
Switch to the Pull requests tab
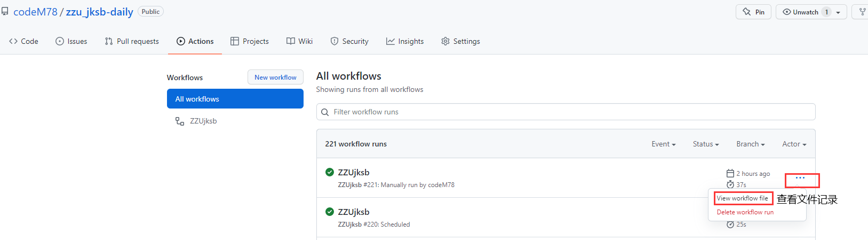(x=132, y=41)
